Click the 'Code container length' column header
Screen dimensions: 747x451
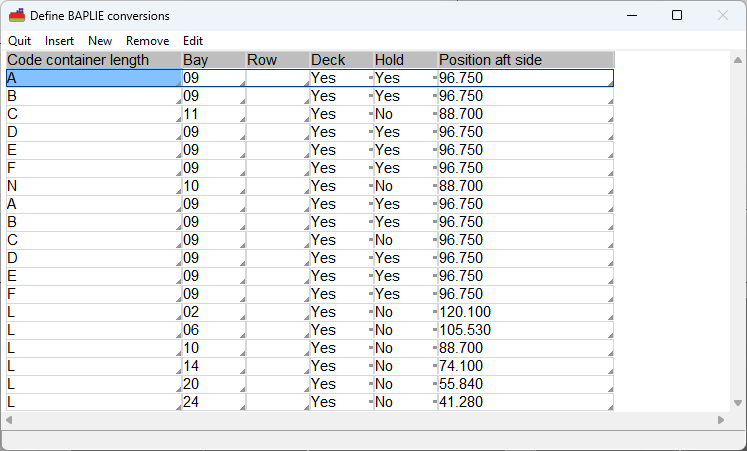tap(94, 60)
